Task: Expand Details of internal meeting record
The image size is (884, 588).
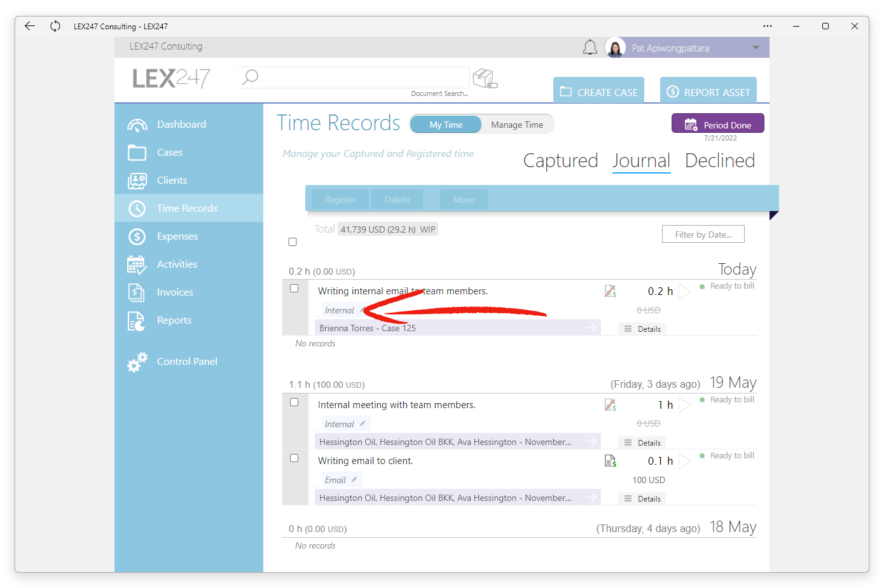Action: [642, 443]
